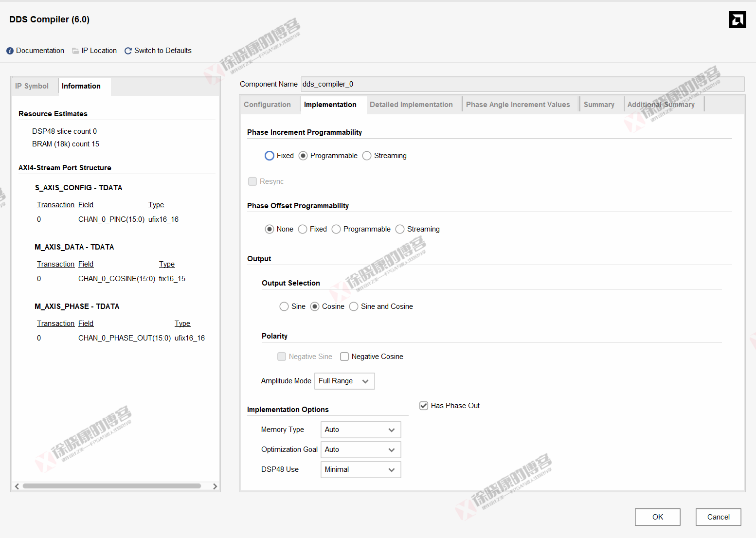Screen dimensions: 756x538
Task: Open Detailed Implementation tab
Action: [411, 105]
